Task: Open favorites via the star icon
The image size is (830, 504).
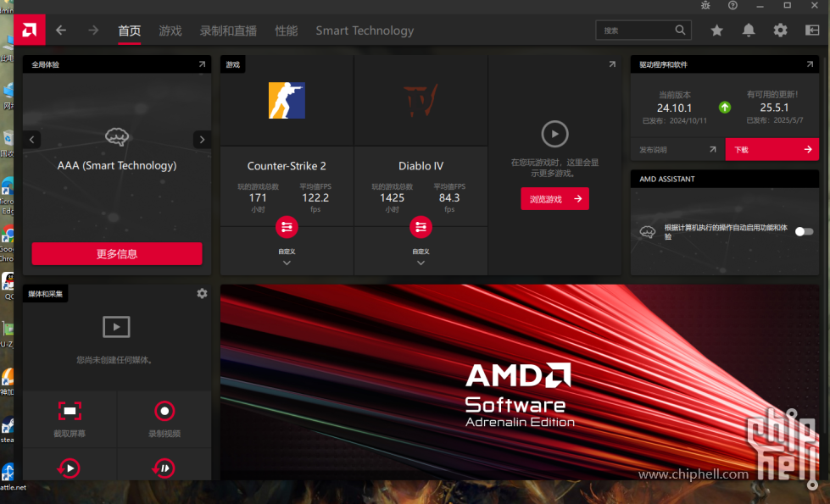Action: [716, 30]
